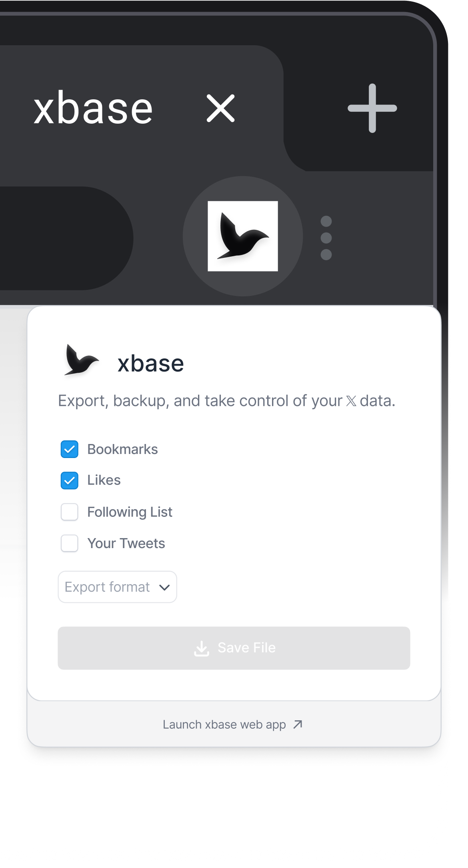Open a new browser tab
Image resolution: width=468 pixels, height=868 pixels.
point(372,108)
